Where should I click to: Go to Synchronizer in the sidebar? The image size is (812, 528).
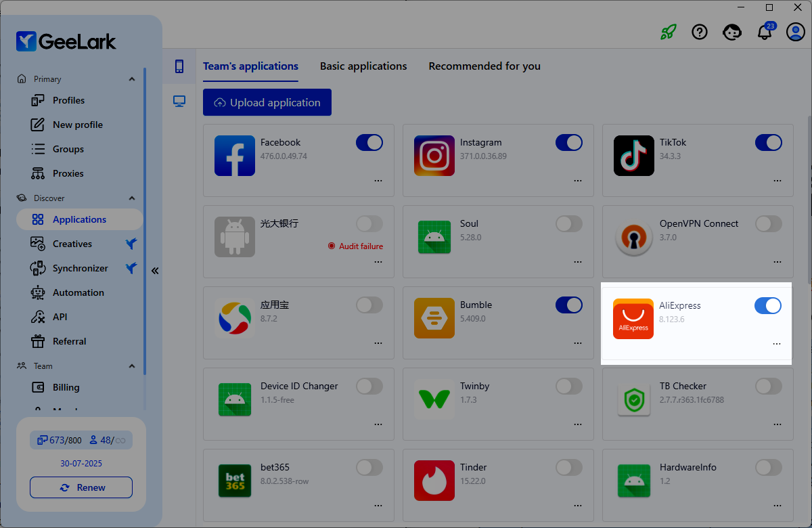click(80, 268)
